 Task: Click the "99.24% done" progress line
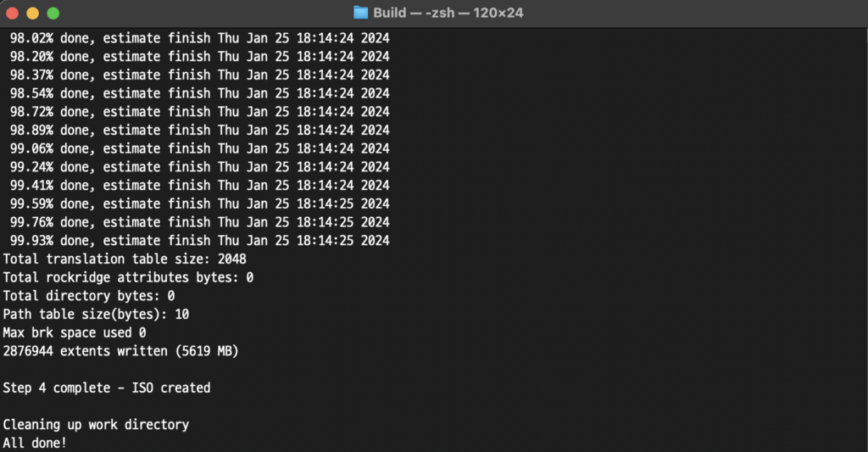coord(199,167)
